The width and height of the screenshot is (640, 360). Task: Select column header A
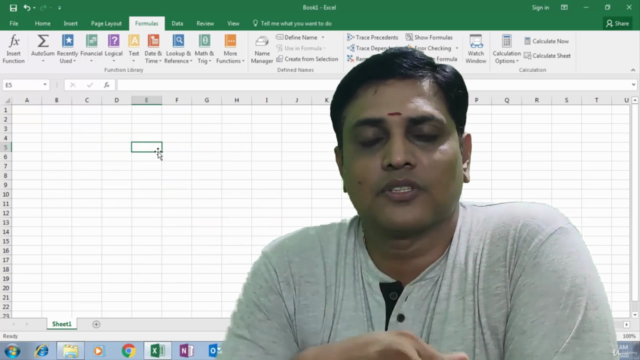[27, 100]
